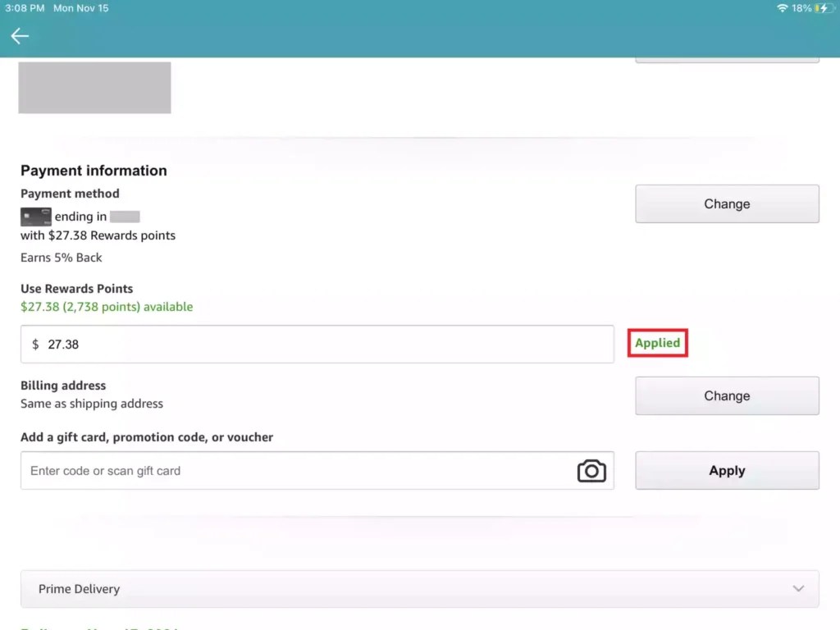Screen dimensions: 840x630
Task: Focus the rewards points amount field
Action: (x=317, y=344)
